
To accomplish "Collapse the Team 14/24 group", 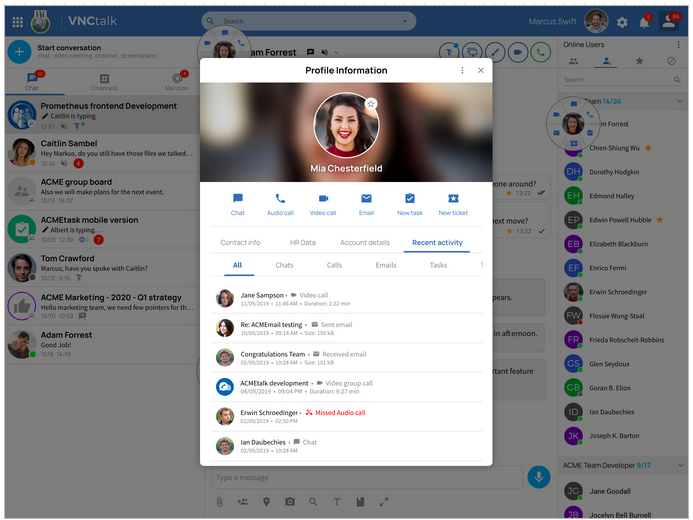I will tap(680, 101).
